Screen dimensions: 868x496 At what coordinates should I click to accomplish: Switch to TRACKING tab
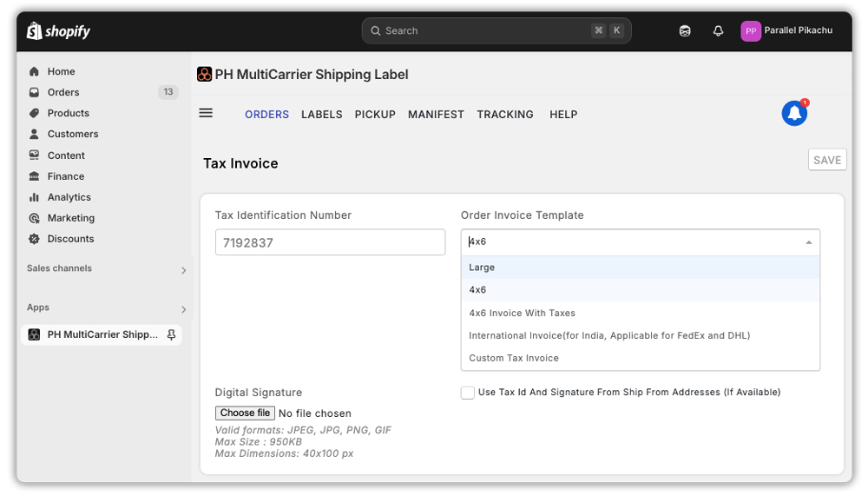[x=505, y=115]
